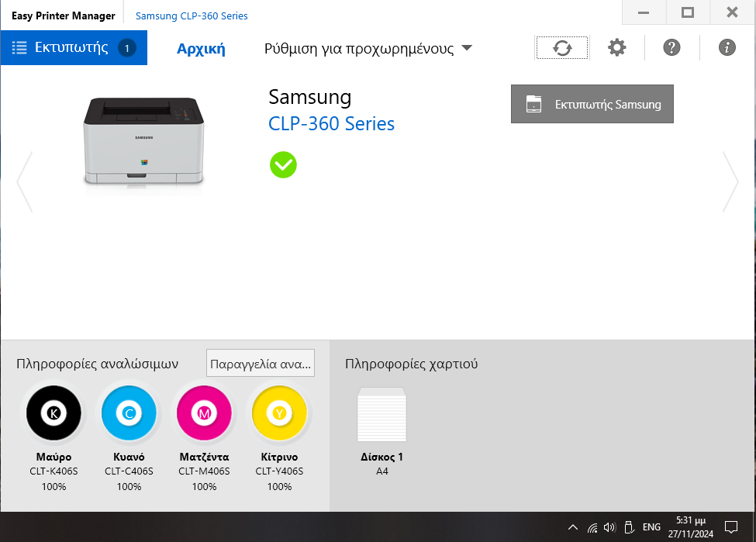Click the USB safely remove tray icon
The image size is (756, 542).
point(629,527)
